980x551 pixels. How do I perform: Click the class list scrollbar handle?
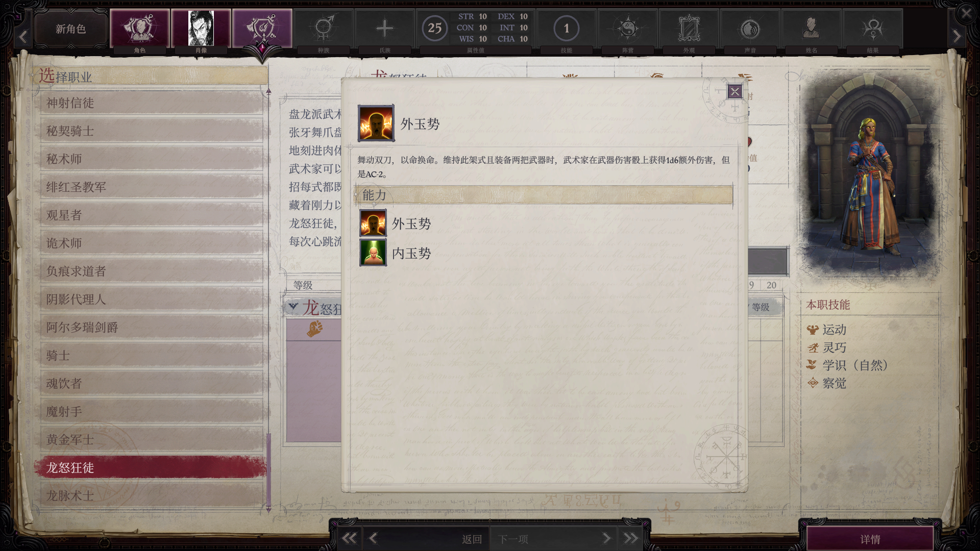268,468
